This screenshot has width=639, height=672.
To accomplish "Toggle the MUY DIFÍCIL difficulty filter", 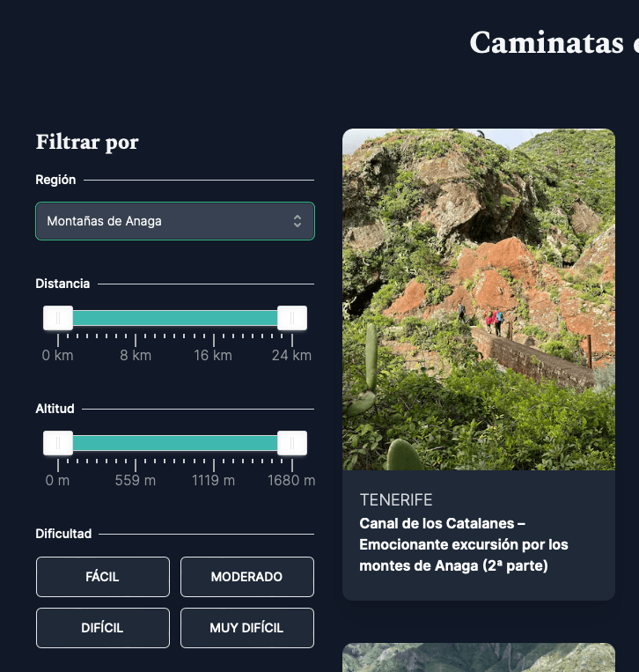I will click(246, 628).
